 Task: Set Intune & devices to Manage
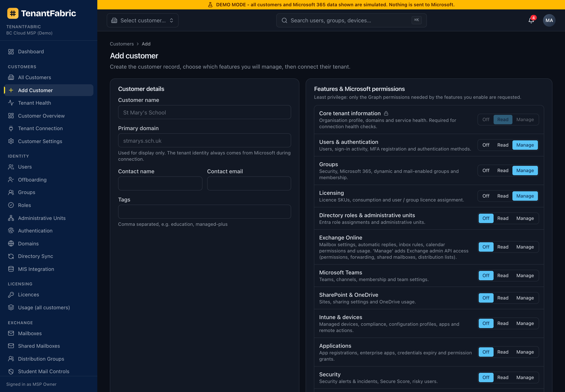pyautogui.click(x=525, y=323)
